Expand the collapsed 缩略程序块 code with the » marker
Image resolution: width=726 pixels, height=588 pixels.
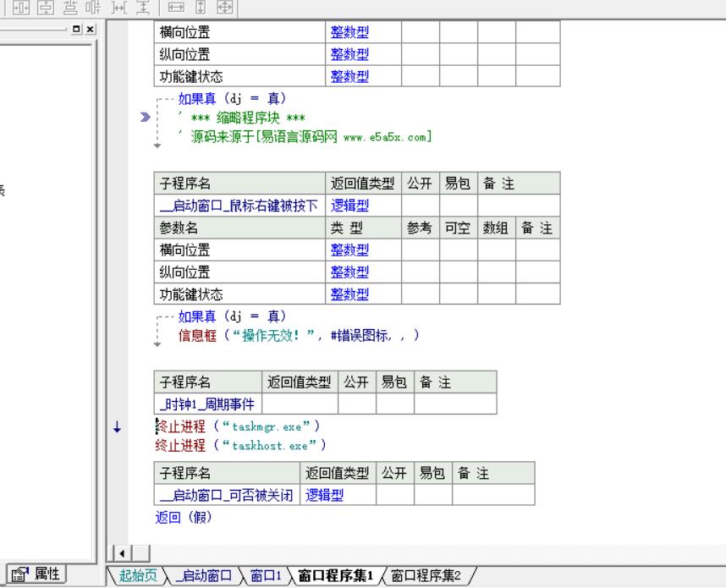tap(145, 117)
